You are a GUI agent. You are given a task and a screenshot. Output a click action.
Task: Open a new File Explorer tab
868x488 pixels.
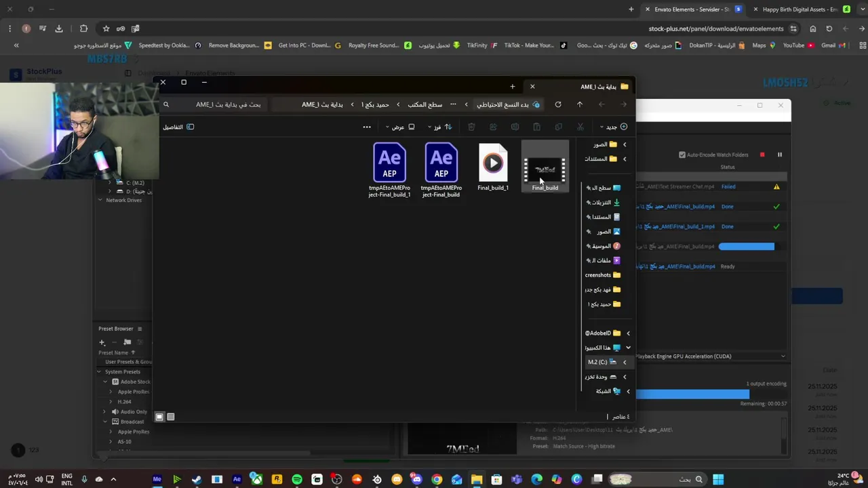tap(513, 87)
